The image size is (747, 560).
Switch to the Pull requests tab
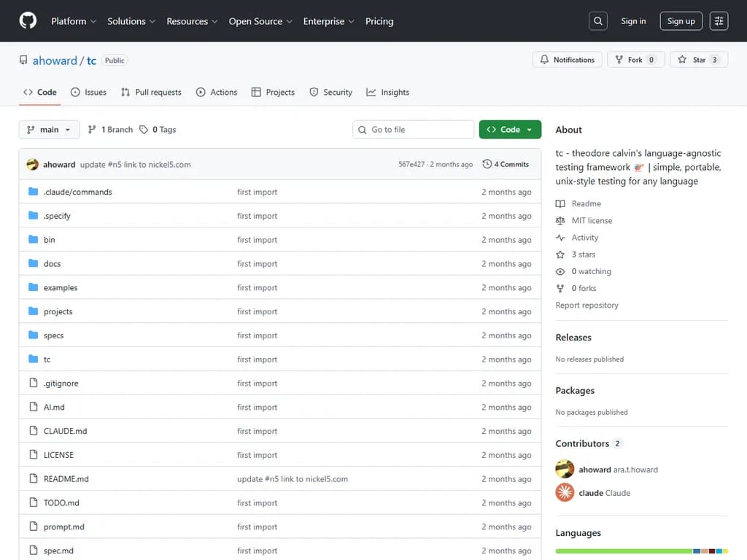(151, 93)
